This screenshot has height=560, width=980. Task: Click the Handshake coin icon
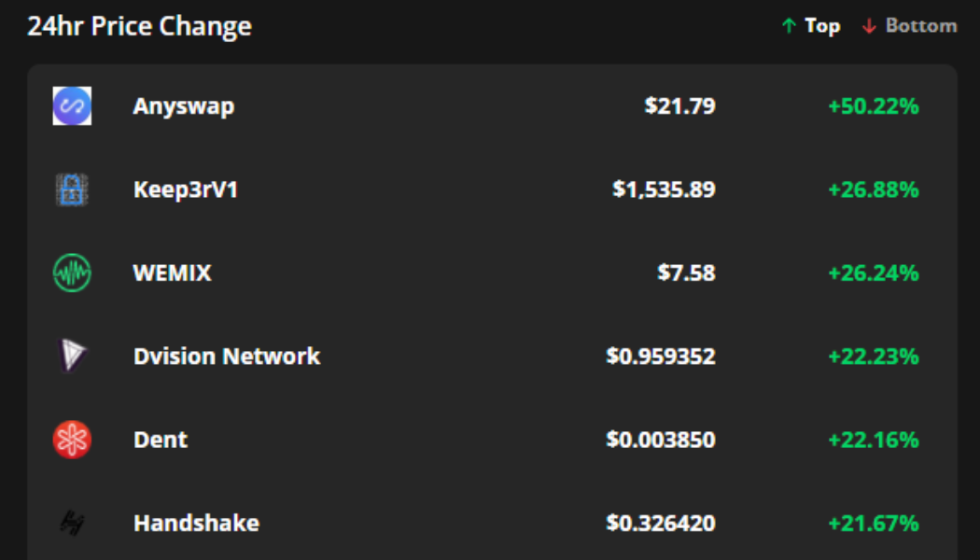click(x=72, y=523)
